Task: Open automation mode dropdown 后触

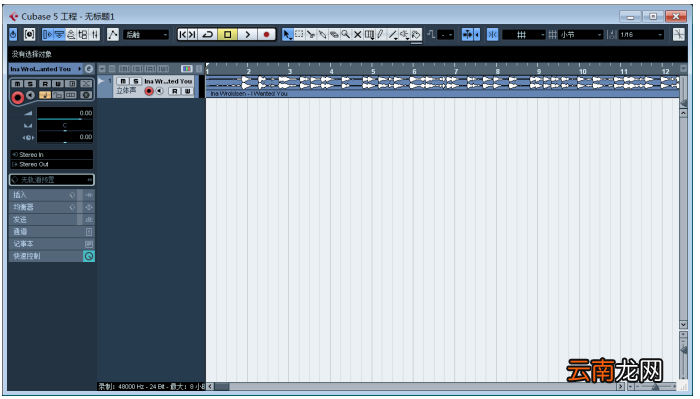Action: (x=146, y=34)
